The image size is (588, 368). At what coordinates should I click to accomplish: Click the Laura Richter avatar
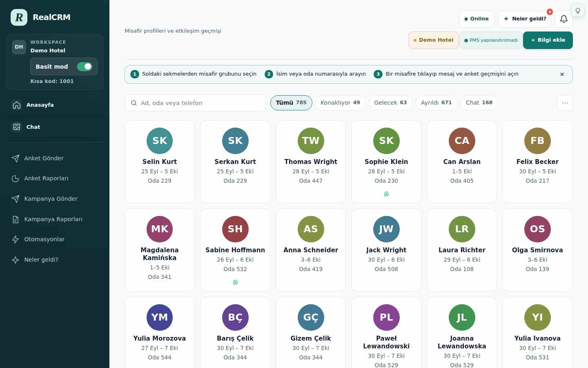[x=462, y=229]
